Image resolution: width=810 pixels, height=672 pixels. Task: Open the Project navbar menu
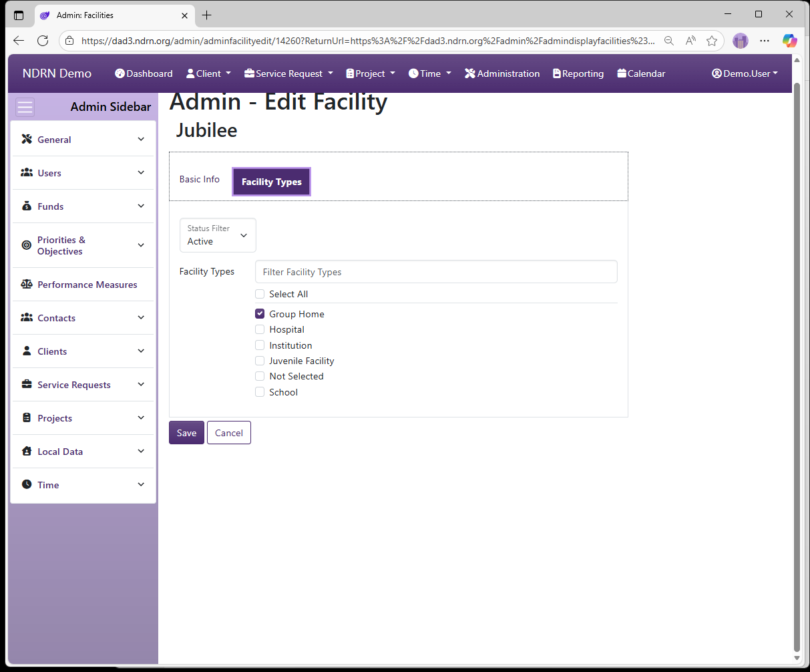[x=371, y=73]
